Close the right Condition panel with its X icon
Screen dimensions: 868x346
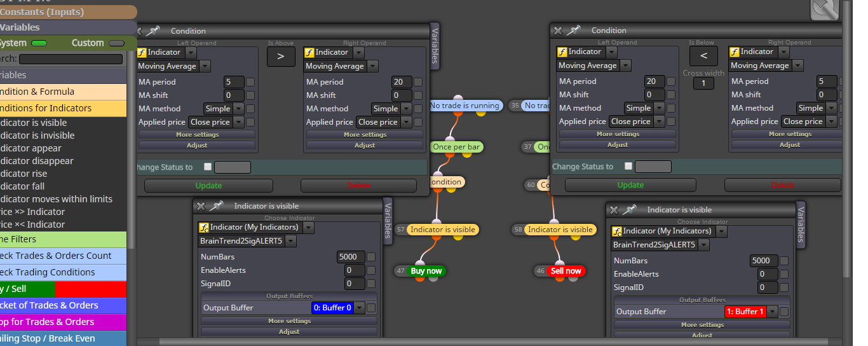(x=557, y=31)
